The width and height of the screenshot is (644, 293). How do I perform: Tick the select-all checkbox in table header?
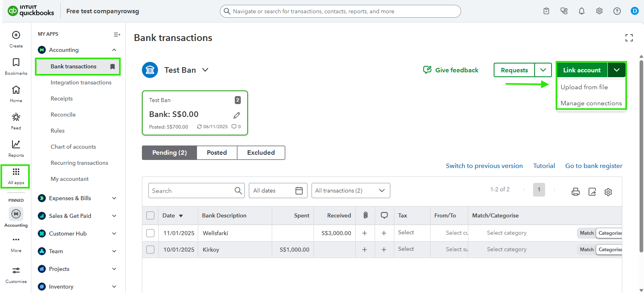[x=150, y=215]
